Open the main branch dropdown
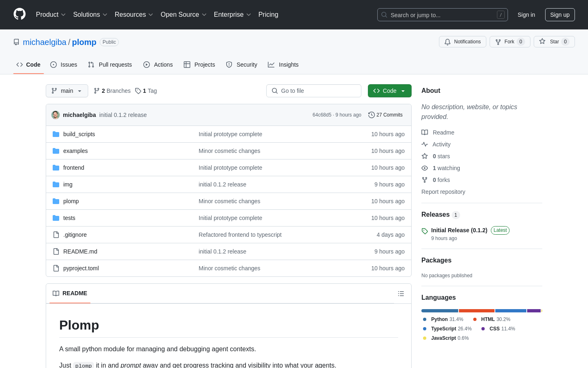The image size is (588, 368). [67, 91]
